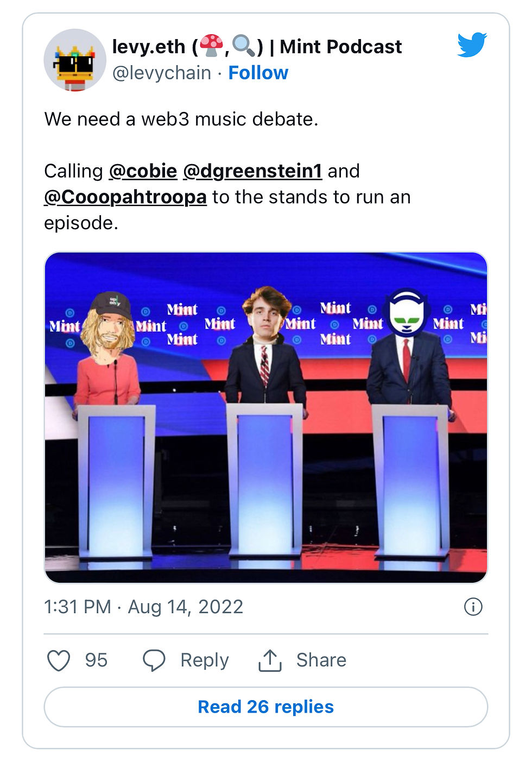532x762 pixels.
Task: Open the tweet info circle icon
Action: click(473, 607)
